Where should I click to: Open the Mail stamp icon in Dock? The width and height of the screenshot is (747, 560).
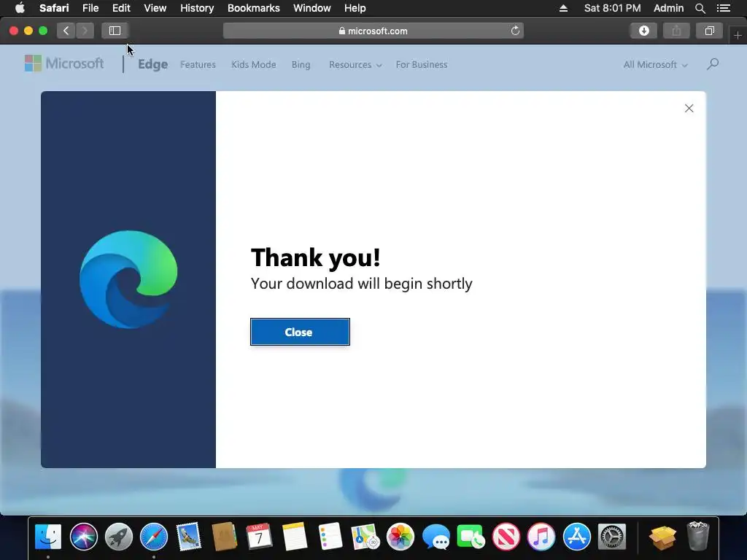(x=189, y=537)
